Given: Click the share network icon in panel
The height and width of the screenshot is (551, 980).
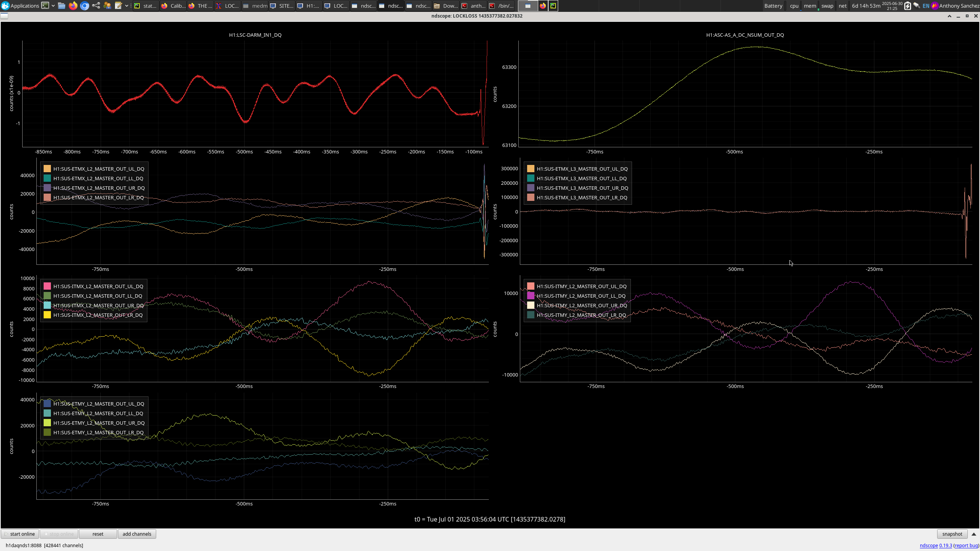Looking at the screenshot, I should point(96,6).
